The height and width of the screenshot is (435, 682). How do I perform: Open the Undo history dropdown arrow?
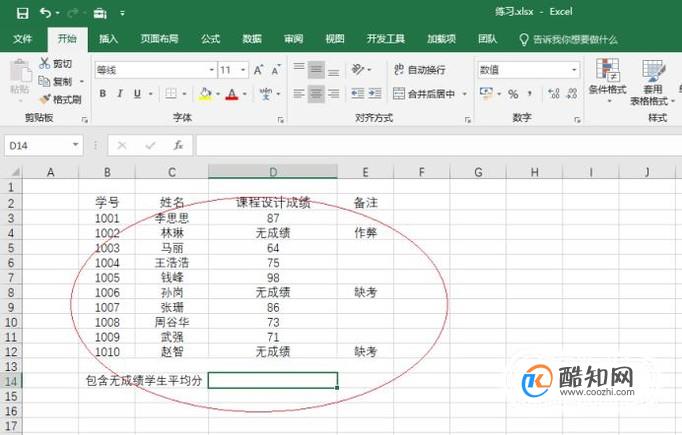(x=58, y=13)
